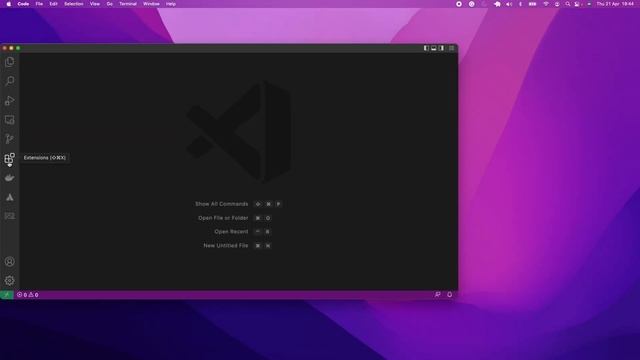Toggle primary side bar layout
Viewport: 640px width, 360px height.
pos(426,48)
